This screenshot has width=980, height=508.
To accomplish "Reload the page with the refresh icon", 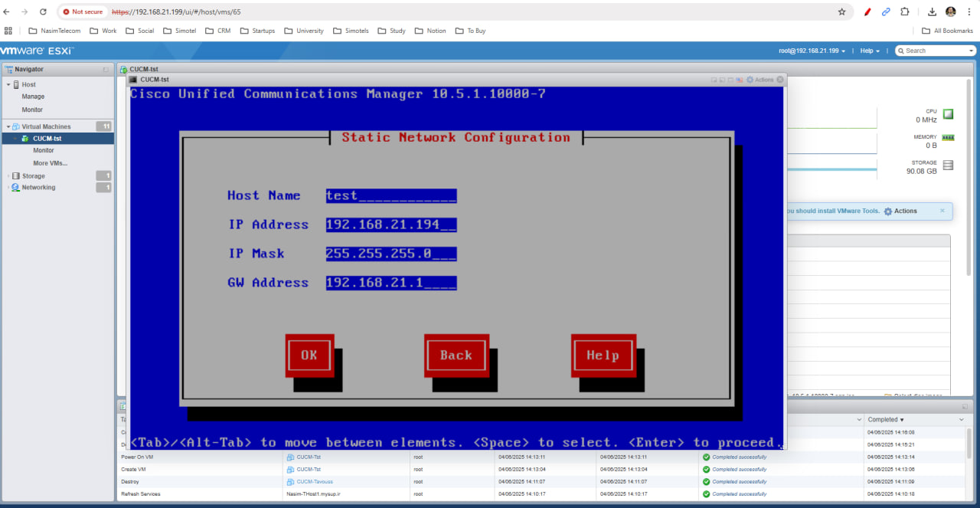I will tap(43, 11).
